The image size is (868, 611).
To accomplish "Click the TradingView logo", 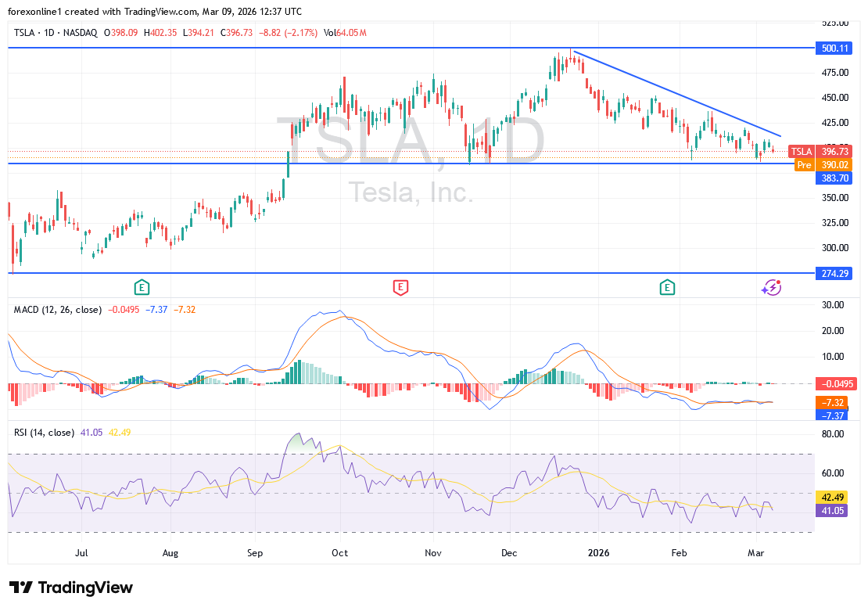I will [x=71, y=588].
